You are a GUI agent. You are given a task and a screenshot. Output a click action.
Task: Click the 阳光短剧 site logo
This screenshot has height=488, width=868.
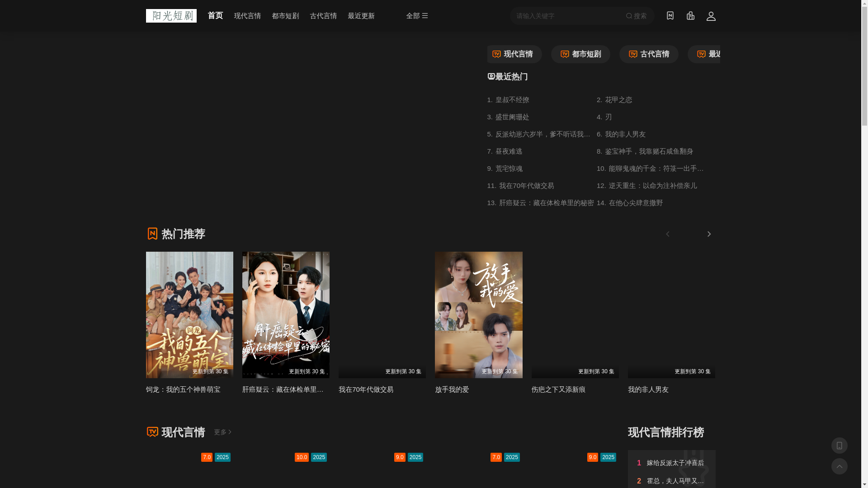tap(171, 16)
